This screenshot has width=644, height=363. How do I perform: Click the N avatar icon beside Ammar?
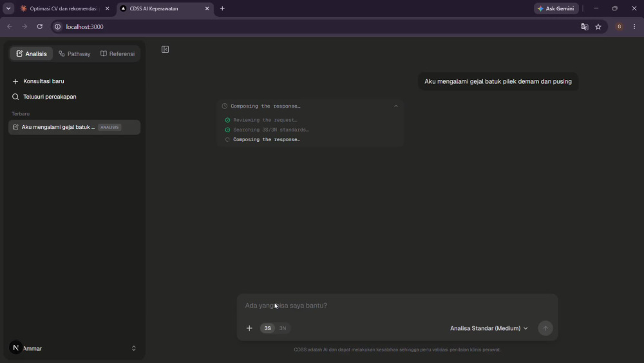[x=15, y=348]
